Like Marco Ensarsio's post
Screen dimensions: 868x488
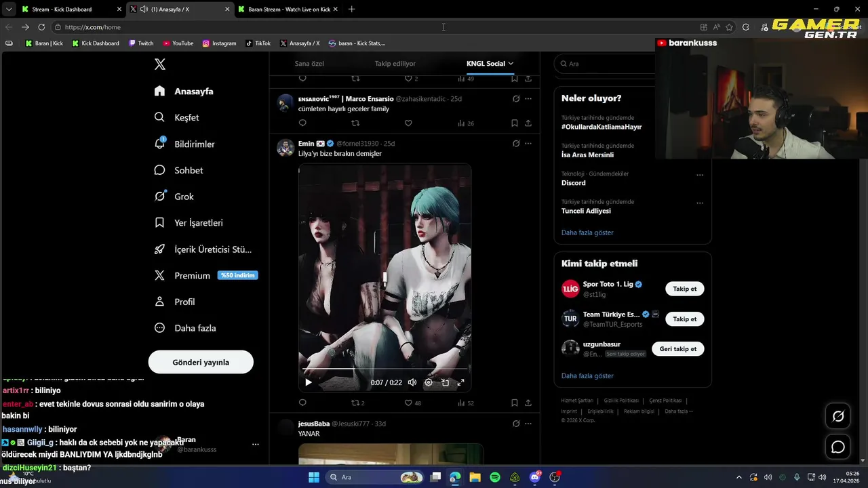click(408, 123)
